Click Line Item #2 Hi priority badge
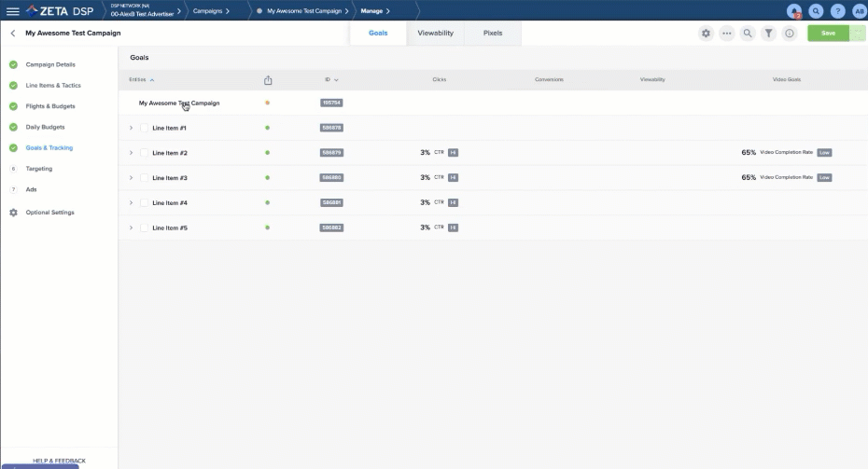Image resolution: width=868 pixels, height=469 pixels. [453, 153]
